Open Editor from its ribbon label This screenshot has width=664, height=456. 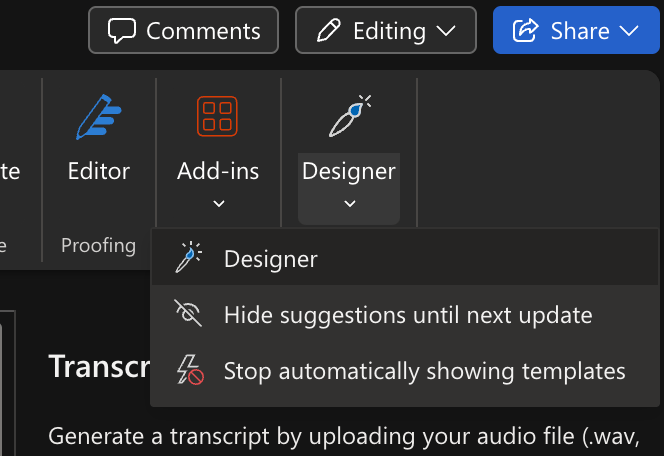click(99, 171)
